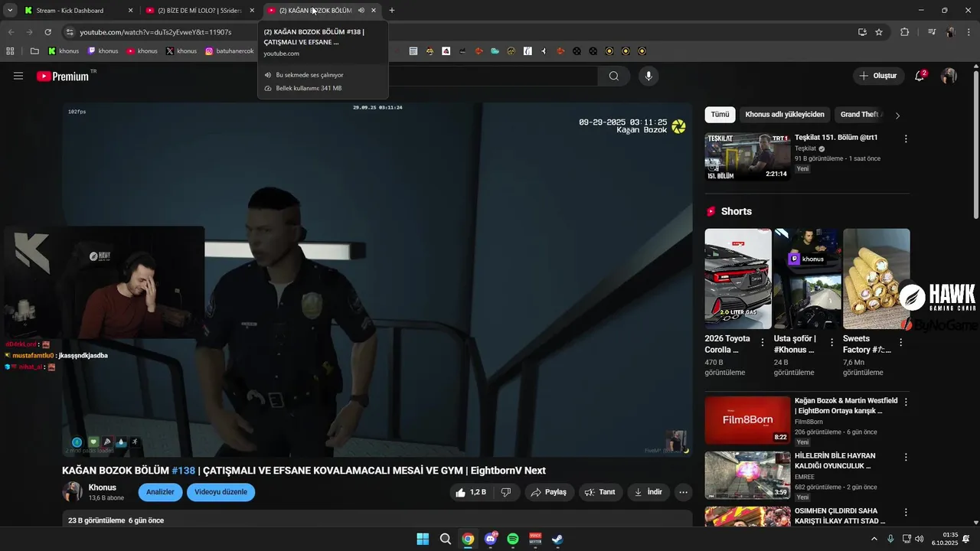The image size is (980, 551).
Task: More options for 2026 Toyota Corolla short
Action: coord(763,343)
